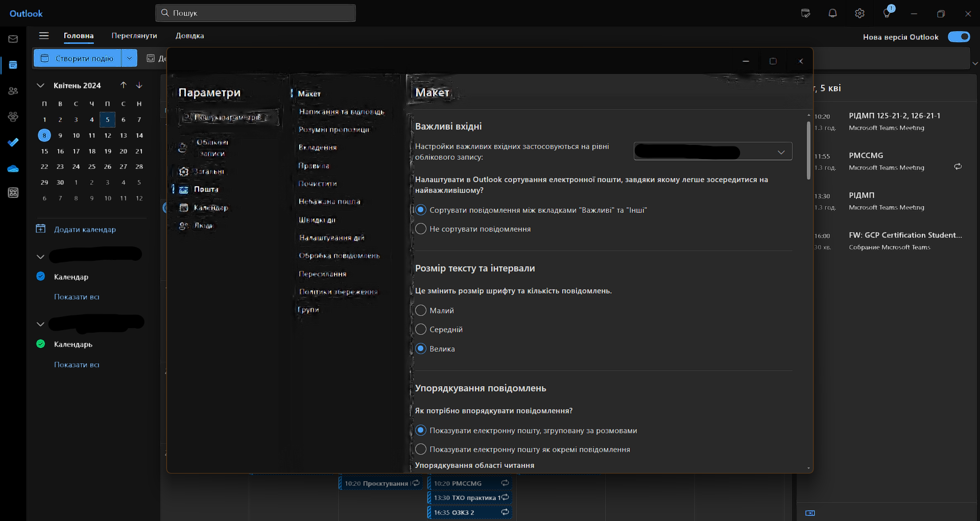This screenshot has width=980, height=521.
Task: Open the 'Правила' settings page
Action: coord(314,165)
